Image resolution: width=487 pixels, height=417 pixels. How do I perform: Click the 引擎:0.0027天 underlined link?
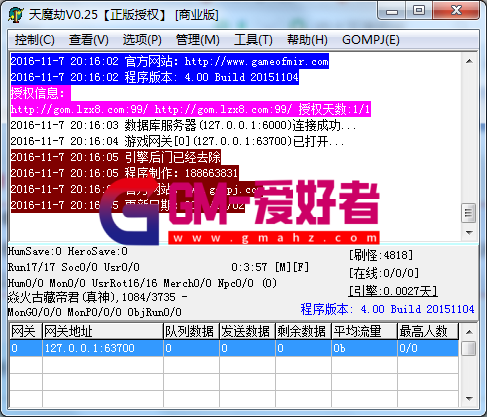click(393, 291)
